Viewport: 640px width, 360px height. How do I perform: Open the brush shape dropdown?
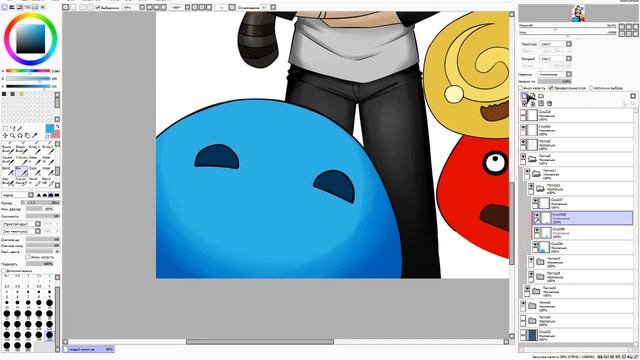21,224
